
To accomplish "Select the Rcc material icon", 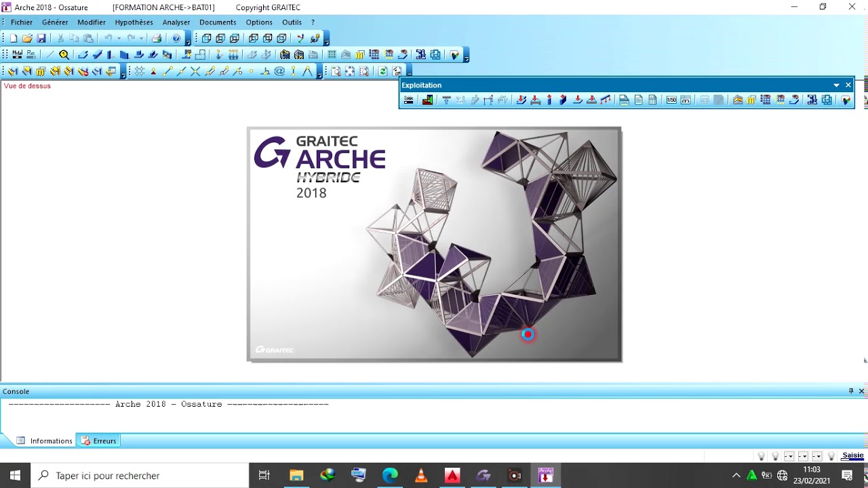I will click(x=31, y=54).
